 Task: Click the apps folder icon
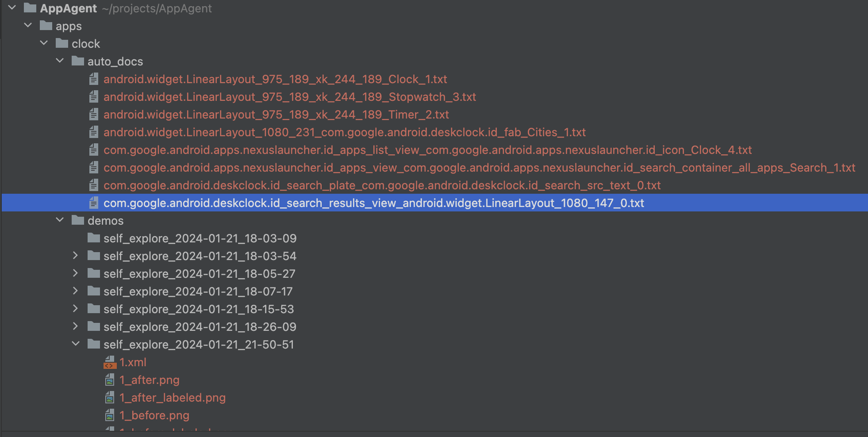46,25
